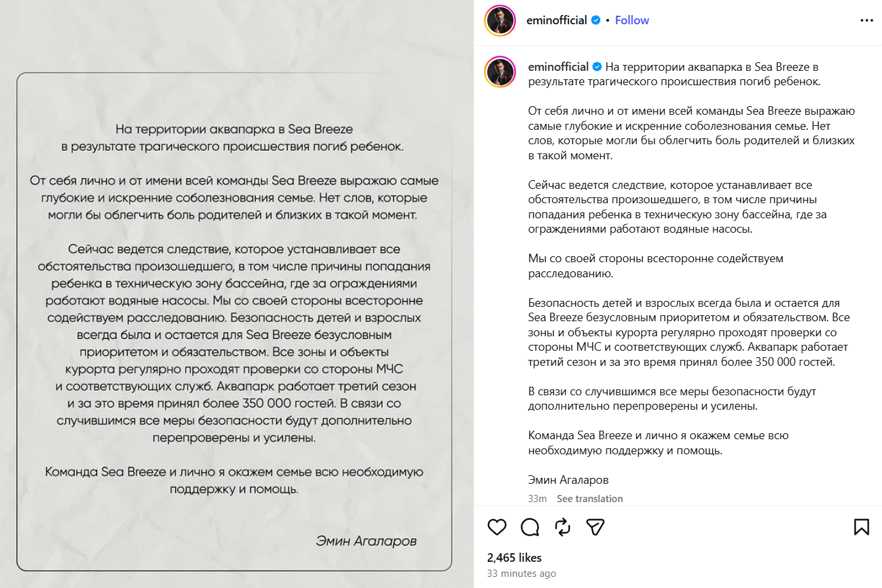This screenshot has height=588, width=882.
Task: Open eminofficial avatar beside the caption
Action: tap(500, 72)
